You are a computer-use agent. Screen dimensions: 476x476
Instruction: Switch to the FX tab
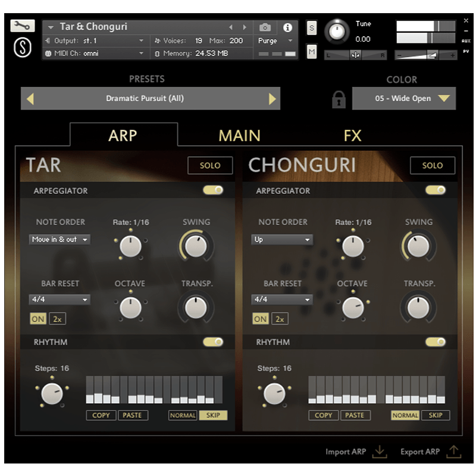click(353, 136)
